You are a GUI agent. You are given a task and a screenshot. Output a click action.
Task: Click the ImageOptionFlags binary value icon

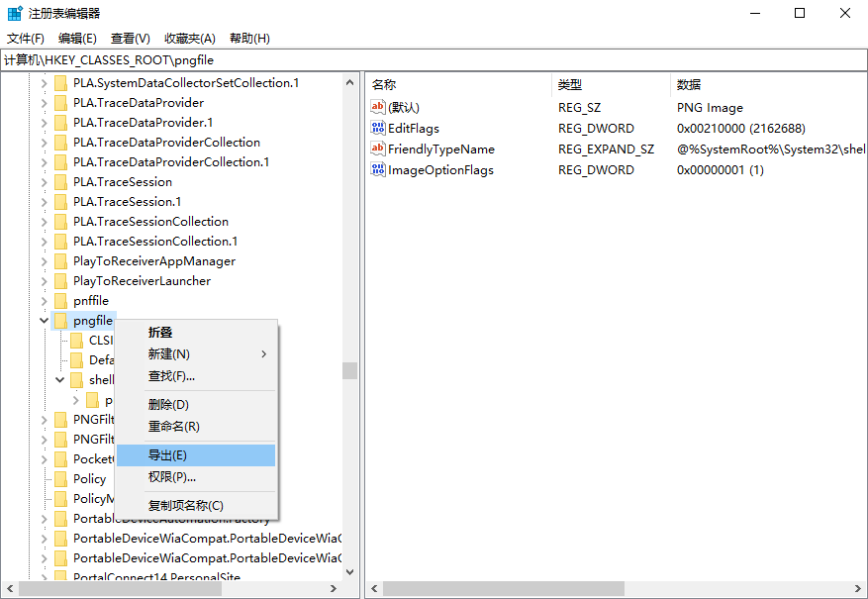pos(377,170)
